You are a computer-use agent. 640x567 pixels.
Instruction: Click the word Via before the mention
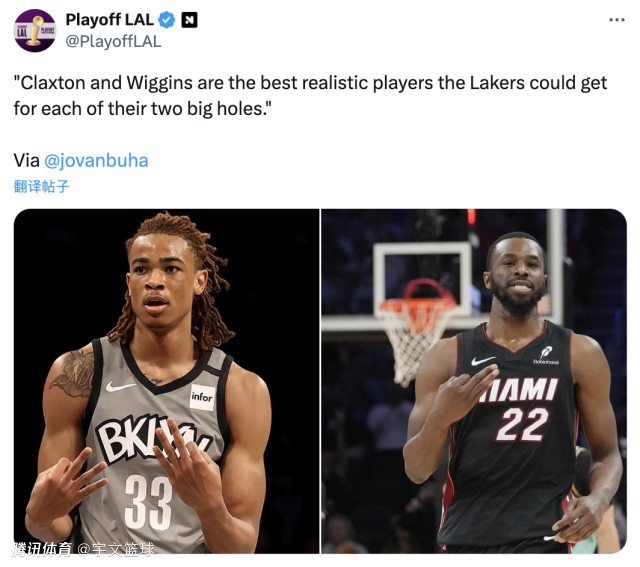(27, 160)
